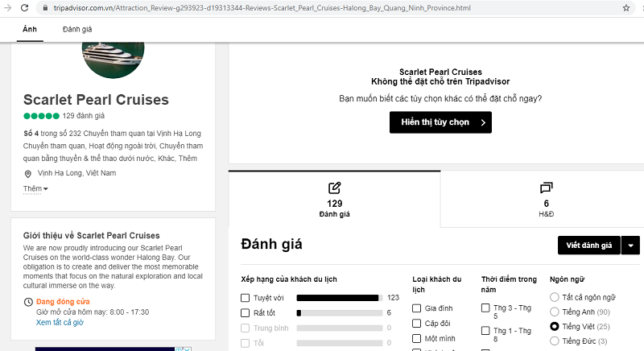Image resolution: width=644 pixels, height=351 pixels.
Task: Click the Q&A chat bubbles icon
Action: point(547,188)
